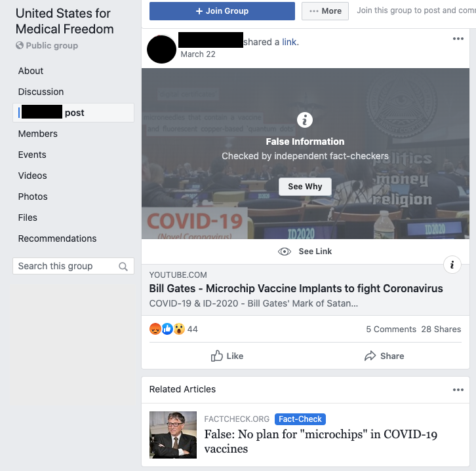This screenshot has width=476, height=471.
Task: Open the Members section
Action: [x=37, y=134]
